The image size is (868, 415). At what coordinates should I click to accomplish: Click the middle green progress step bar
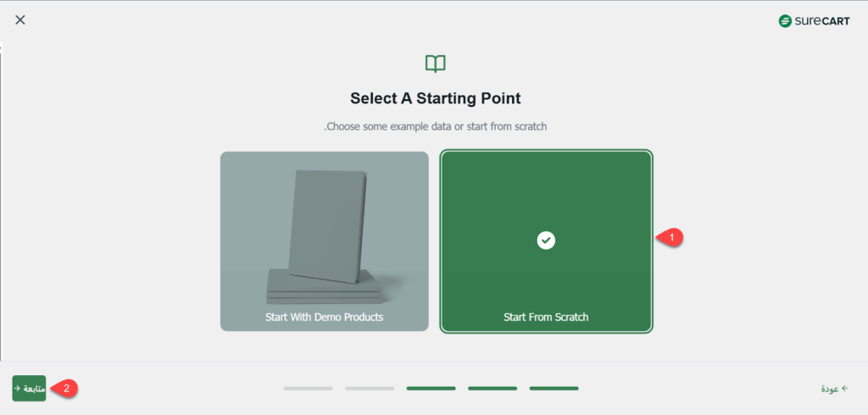[x=431, y=389]
